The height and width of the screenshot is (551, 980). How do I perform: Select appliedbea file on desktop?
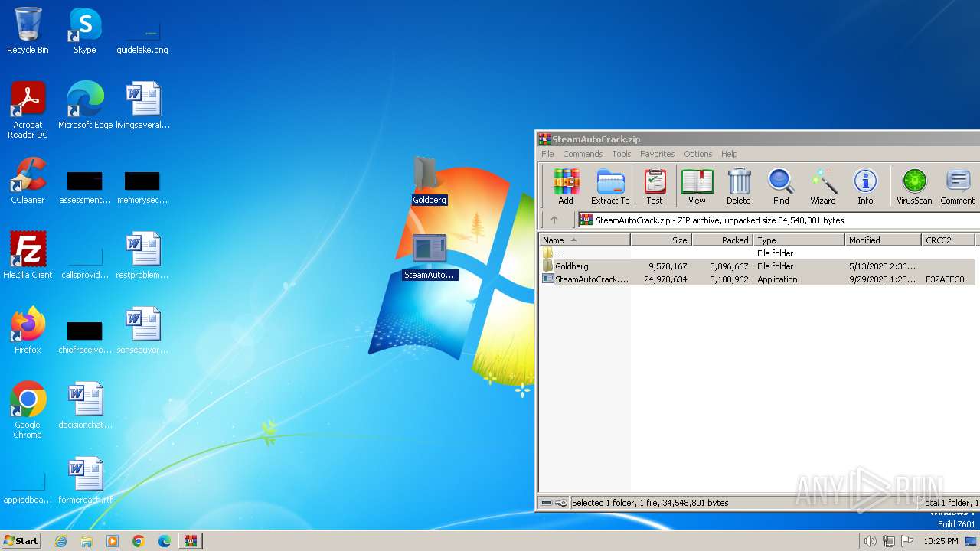point(28,489)
